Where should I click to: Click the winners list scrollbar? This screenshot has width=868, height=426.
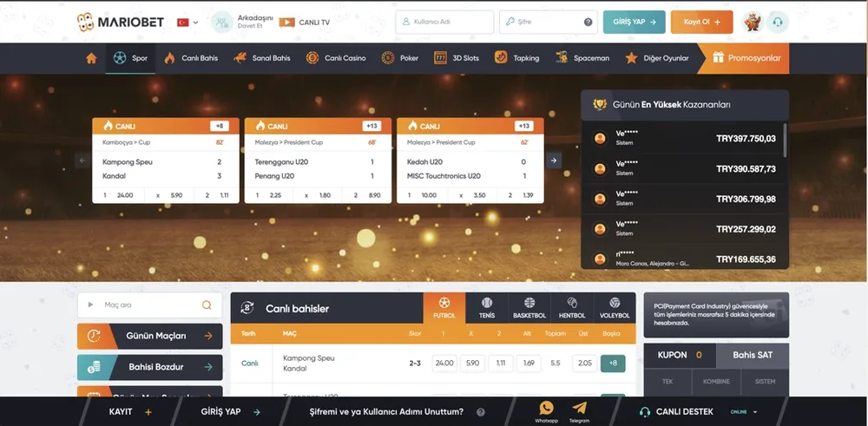coord(785,141)
